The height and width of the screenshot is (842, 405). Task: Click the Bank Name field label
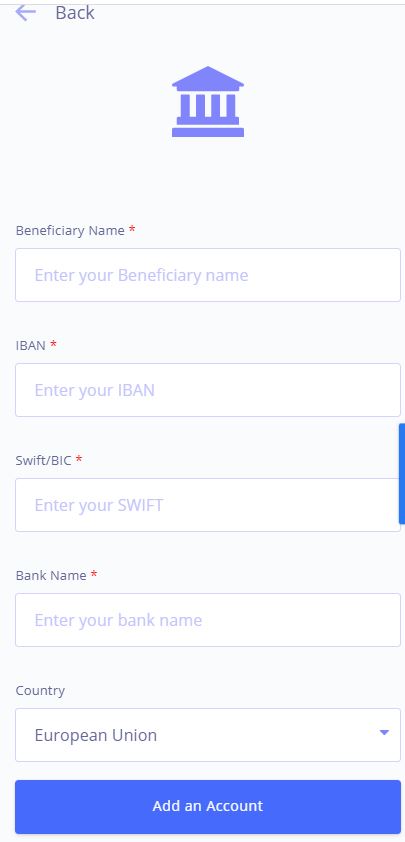tap(51, 575)
